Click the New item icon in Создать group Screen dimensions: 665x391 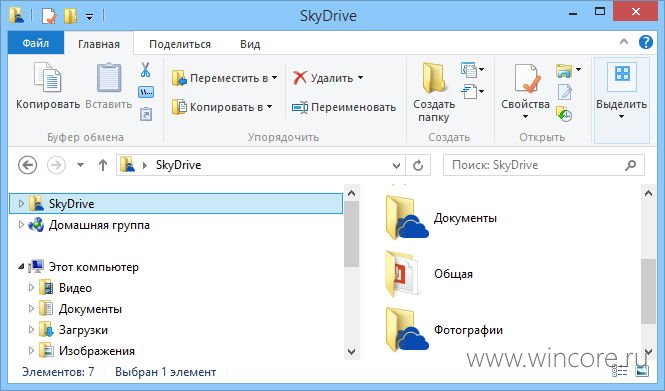(469, 70)
